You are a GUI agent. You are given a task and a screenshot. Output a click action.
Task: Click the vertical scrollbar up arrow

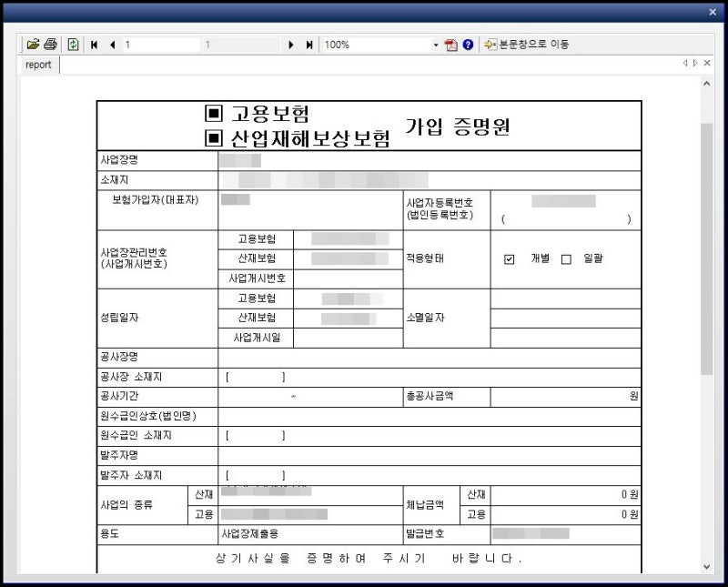click(x=707, y=84)
